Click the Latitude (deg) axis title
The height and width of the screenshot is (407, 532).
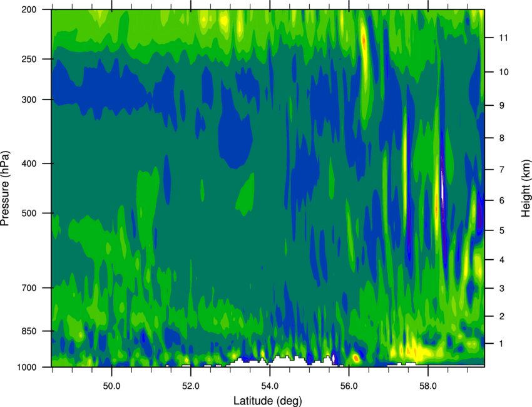pos(268,401)
